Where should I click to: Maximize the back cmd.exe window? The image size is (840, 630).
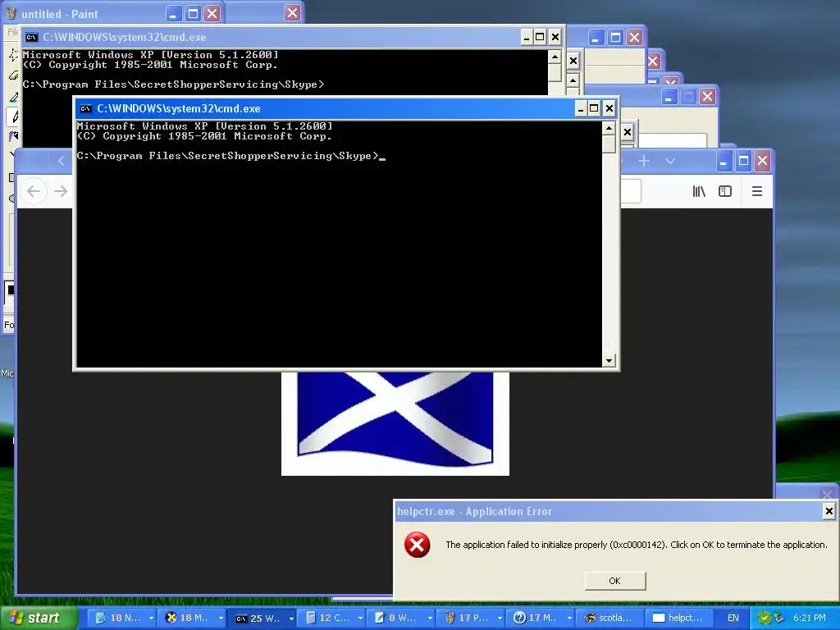pos(540,38)
